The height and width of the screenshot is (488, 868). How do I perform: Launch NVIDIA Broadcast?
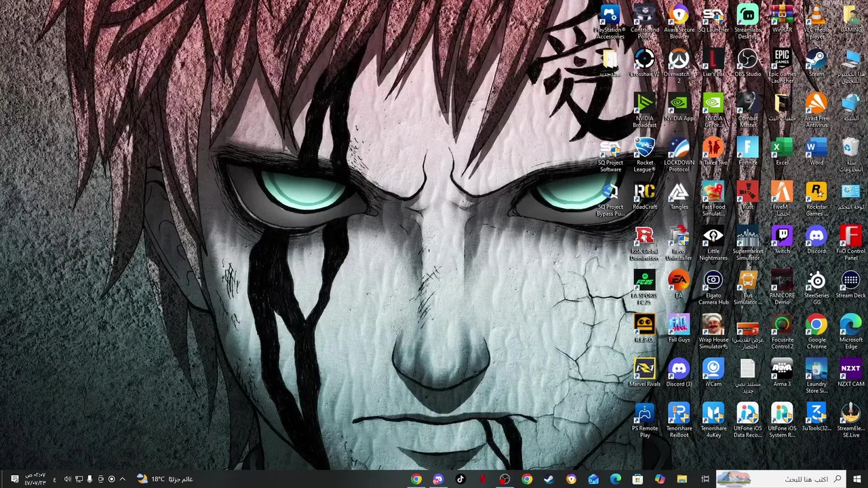pyautogui.click(x=644, y=110)
